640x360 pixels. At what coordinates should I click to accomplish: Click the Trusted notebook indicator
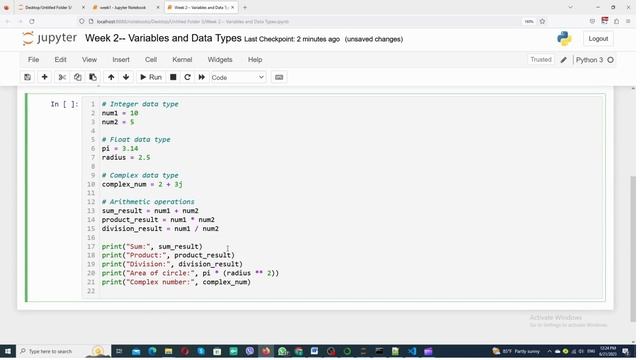click(x=541, y=60)
